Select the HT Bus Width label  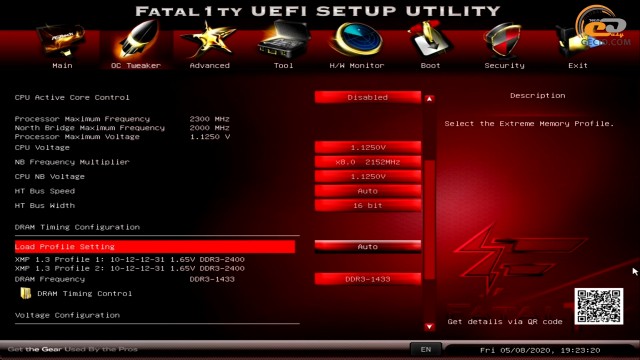(x=44, y=205)
